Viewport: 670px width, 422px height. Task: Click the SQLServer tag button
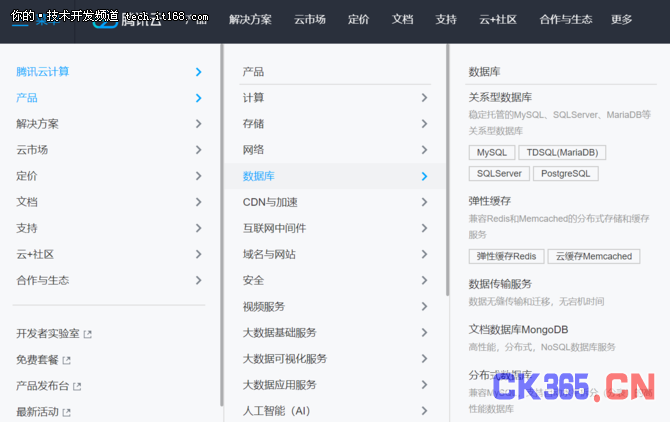coord(499,173)
